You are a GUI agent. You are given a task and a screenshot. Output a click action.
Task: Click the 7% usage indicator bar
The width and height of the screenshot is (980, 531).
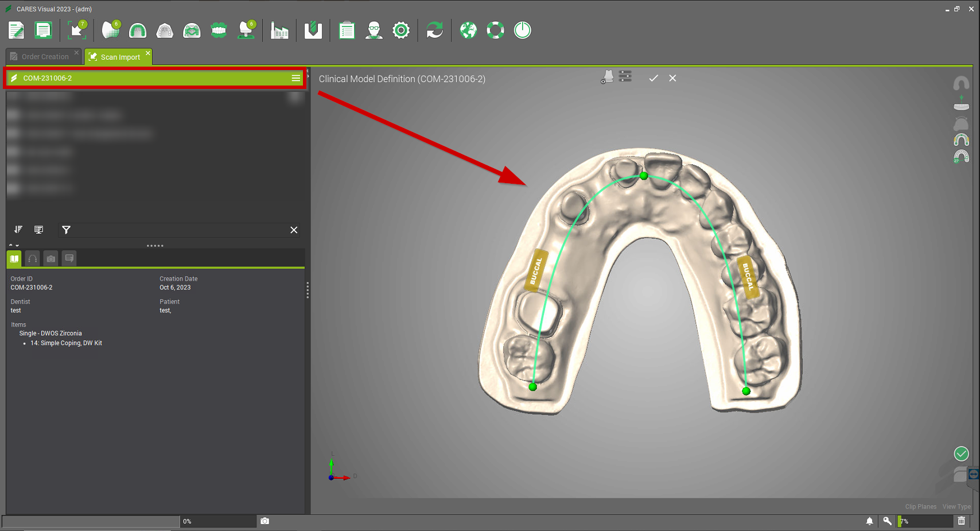click(x=925, y=521)
